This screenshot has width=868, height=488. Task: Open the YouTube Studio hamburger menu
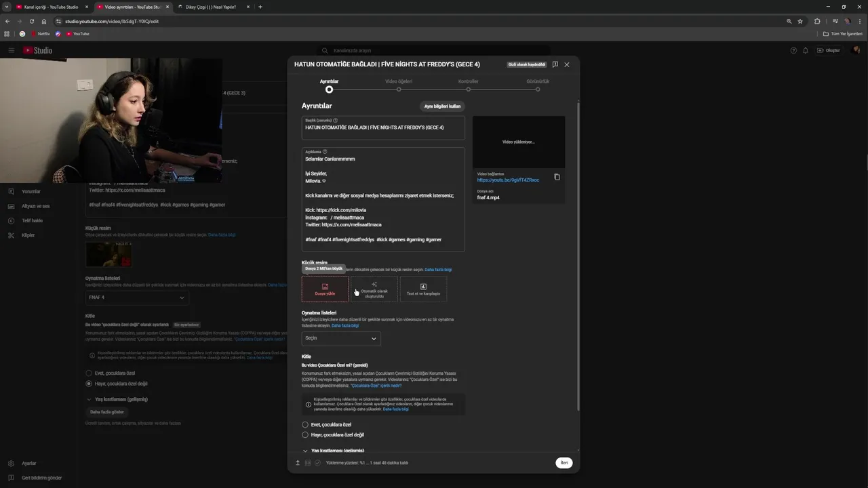11,50
